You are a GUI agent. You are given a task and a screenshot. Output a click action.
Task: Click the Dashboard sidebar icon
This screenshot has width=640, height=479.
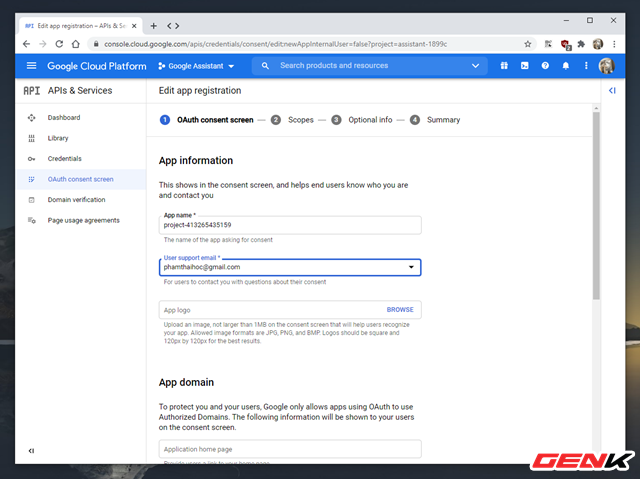(31, 118)
